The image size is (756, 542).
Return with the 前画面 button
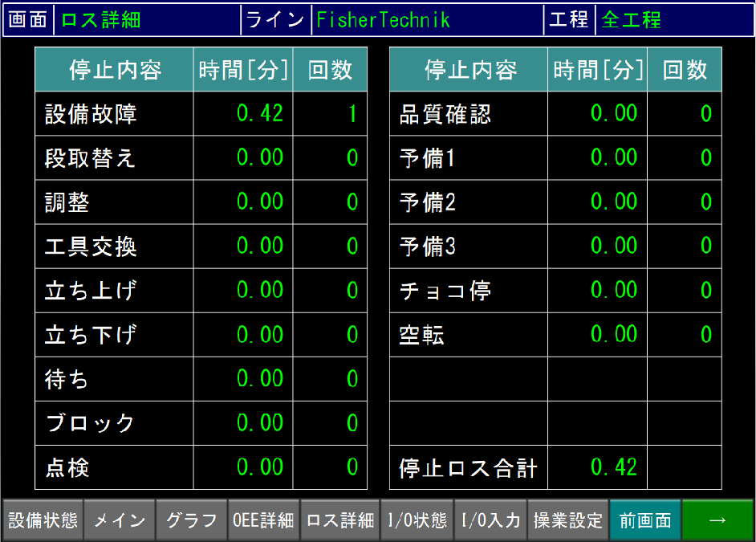coord(645,520)
